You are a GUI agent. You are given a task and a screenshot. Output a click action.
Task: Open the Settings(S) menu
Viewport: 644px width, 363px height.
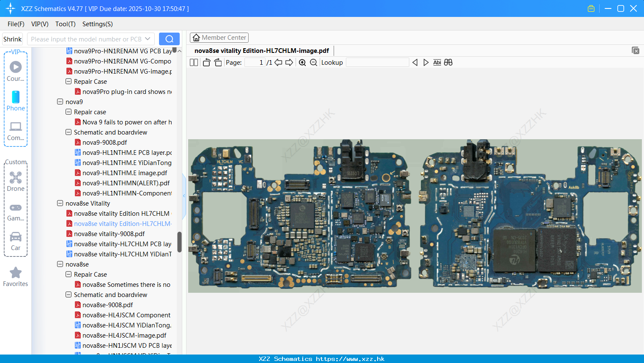point(98,24)
